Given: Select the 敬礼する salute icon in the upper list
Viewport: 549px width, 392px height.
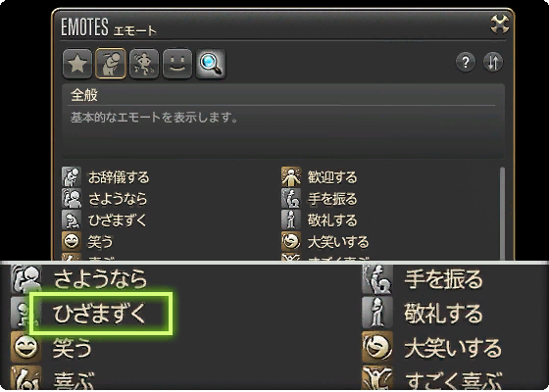Looking at the screenshot, I should (x=291, y=220).
